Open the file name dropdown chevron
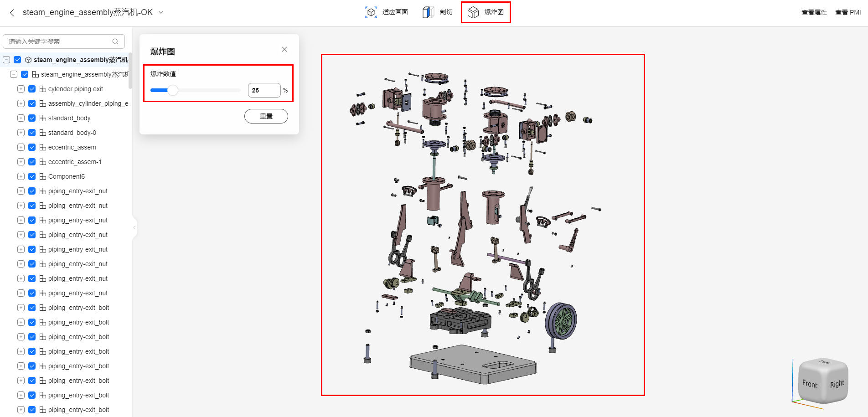Viewport: 868px width, 417px height. coord(161,12)
